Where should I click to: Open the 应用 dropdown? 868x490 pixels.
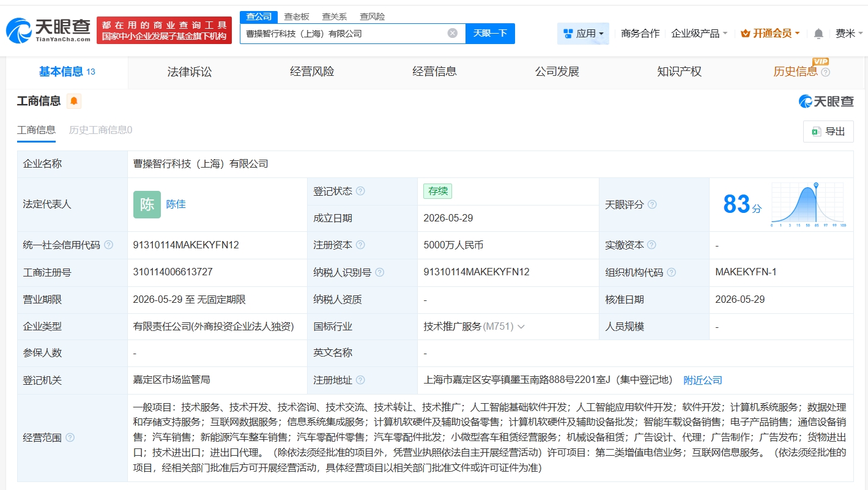tap(583, 34)
